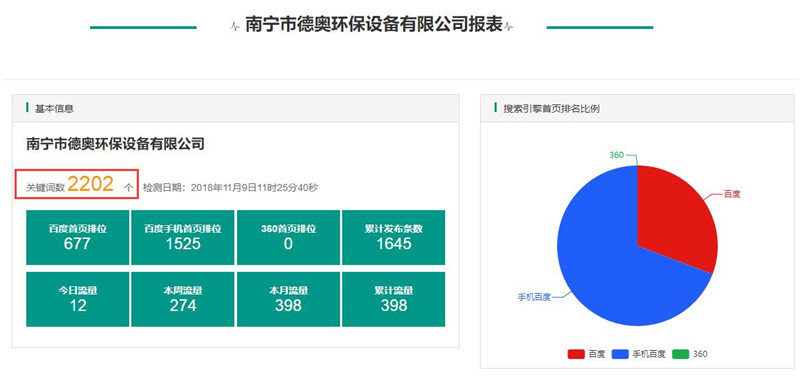
Task: Click the 本周流量 274 tile
Action: coord(183,299)
